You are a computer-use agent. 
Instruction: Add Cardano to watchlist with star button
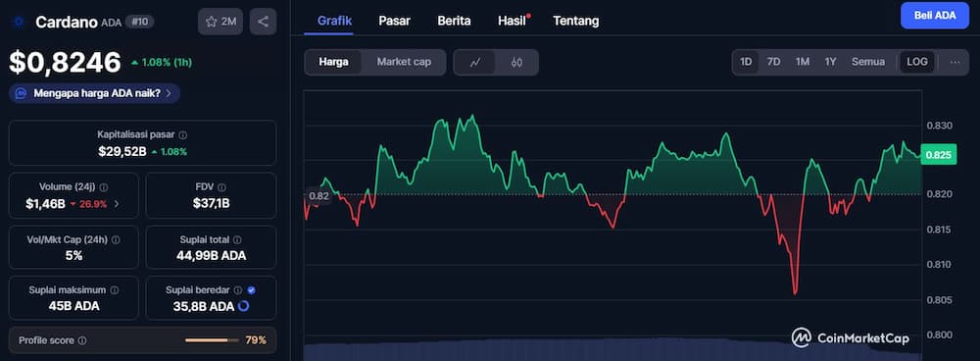[x=220, y=22]
